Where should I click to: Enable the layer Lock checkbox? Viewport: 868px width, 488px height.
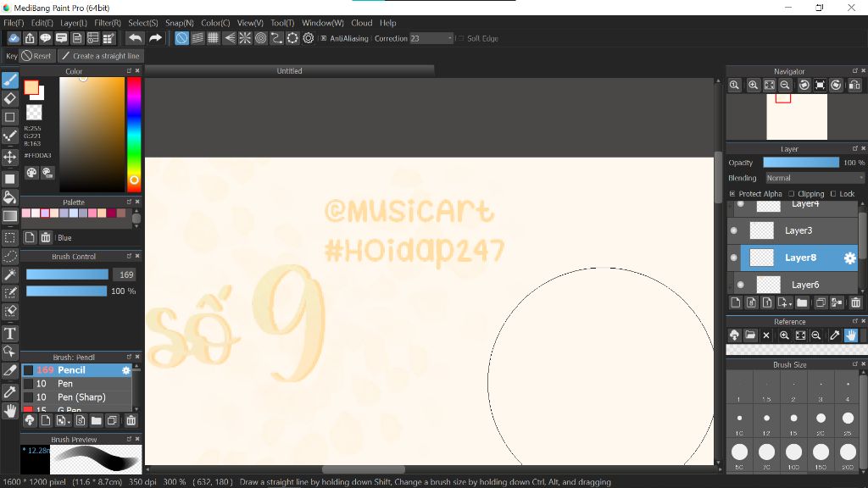click(833, 194)
